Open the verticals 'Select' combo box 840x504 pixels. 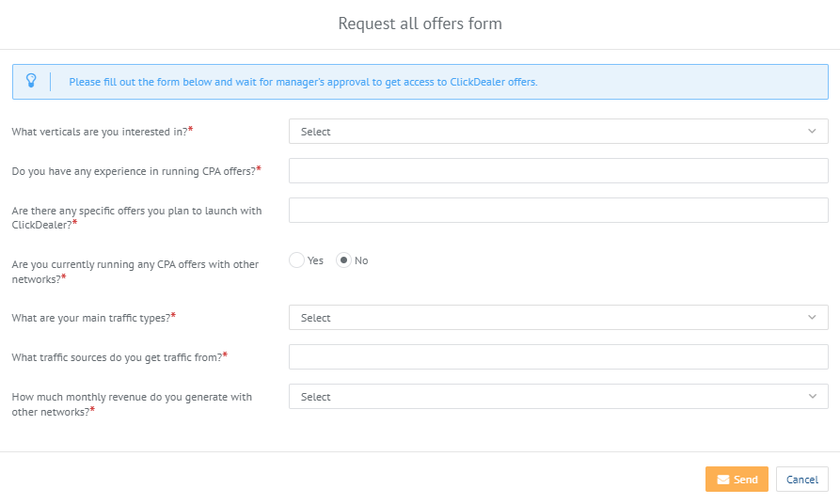click(558, 132)
